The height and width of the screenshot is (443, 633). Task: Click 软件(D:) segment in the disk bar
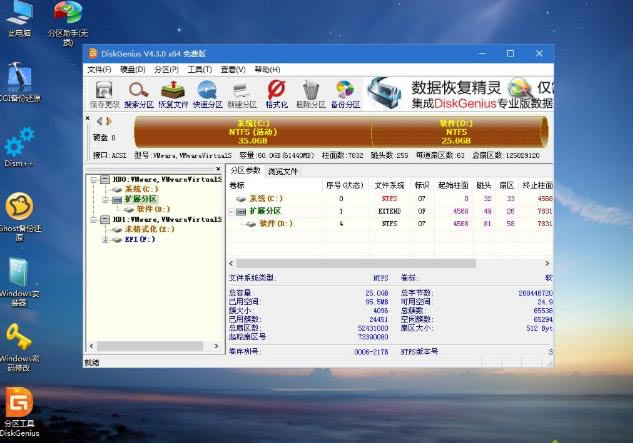point(459,132)
